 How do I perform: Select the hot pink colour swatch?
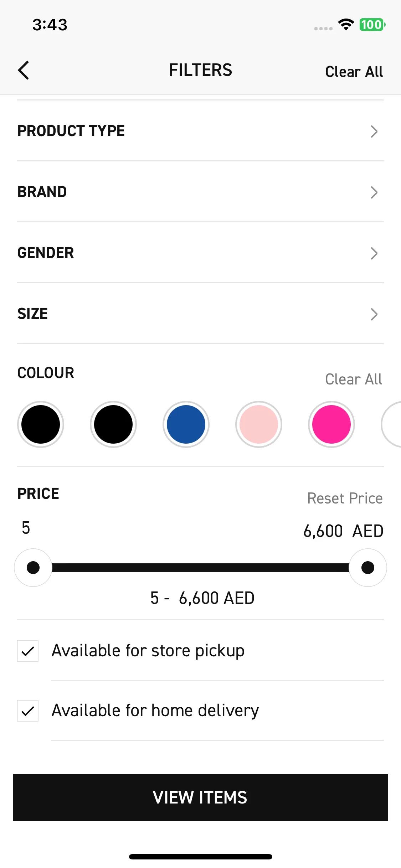331,424
